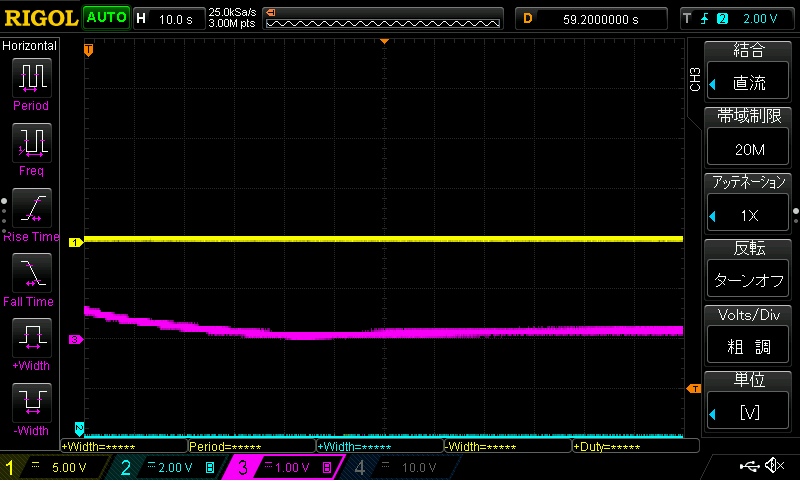The width and height of the screenshot is (800, 480).
Task: Click the T trigger label in top bar
Action: 687,19
